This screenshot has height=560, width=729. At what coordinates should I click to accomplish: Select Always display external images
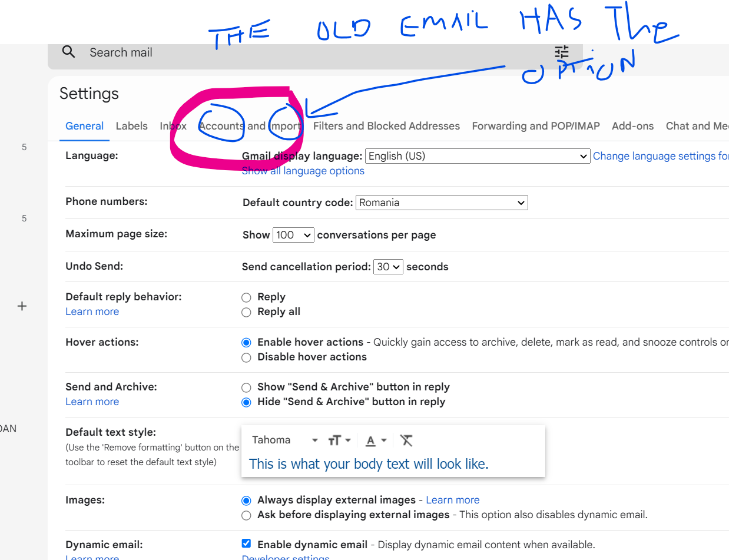246,501
